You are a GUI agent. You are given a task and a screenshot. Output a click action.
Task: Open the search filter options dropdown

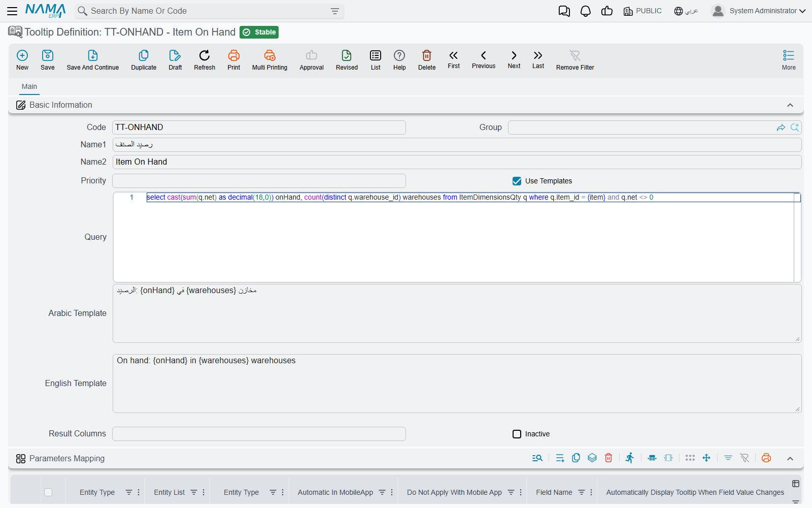pos(335,11)
